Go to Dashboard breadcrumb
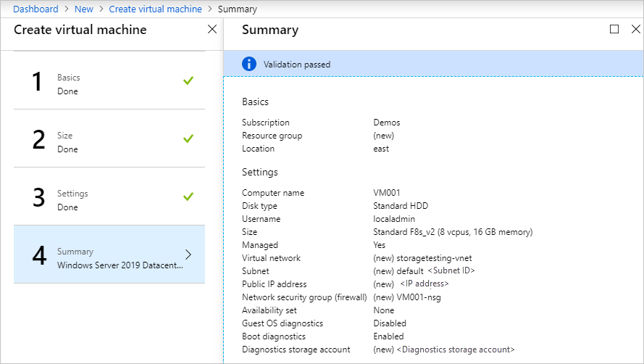644x364 pixels. click(35, 9)
